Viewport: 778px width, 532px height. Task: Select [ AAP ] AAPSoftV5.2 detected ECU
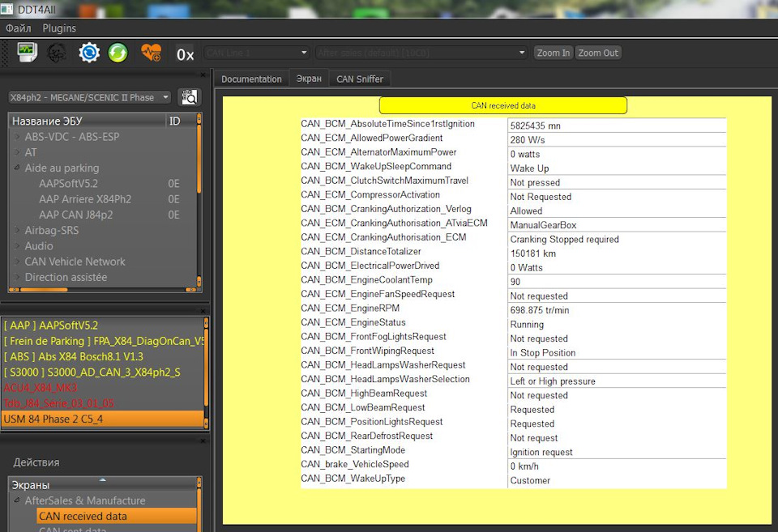click(102, 326)
